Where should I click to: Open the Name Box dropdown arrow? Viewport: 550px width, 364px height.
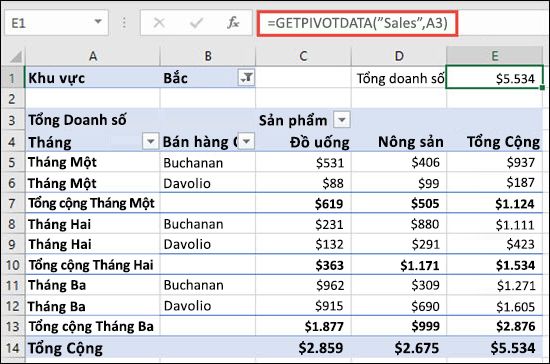click(x=98, y=22)
